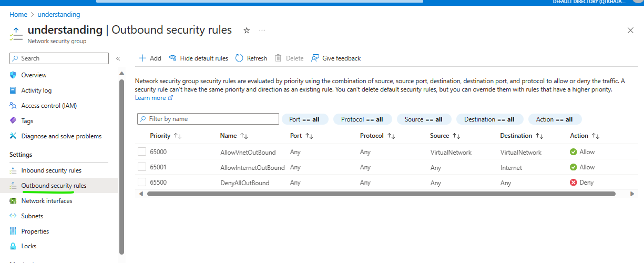Screen dimensions: 644x263
Task: Click the sidebar Search field
Action: pos(59,58)
